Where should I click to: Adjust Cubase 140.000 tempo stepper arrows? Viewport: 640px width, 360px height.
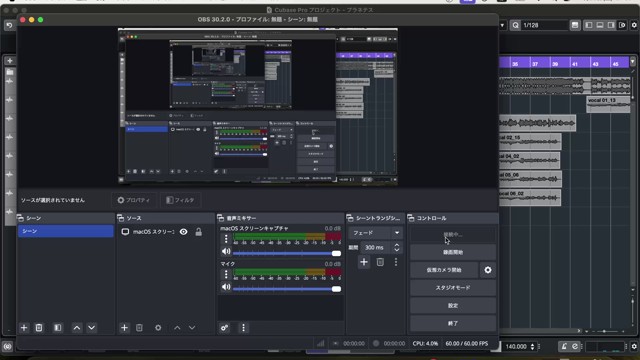click(x=532, y=347)
